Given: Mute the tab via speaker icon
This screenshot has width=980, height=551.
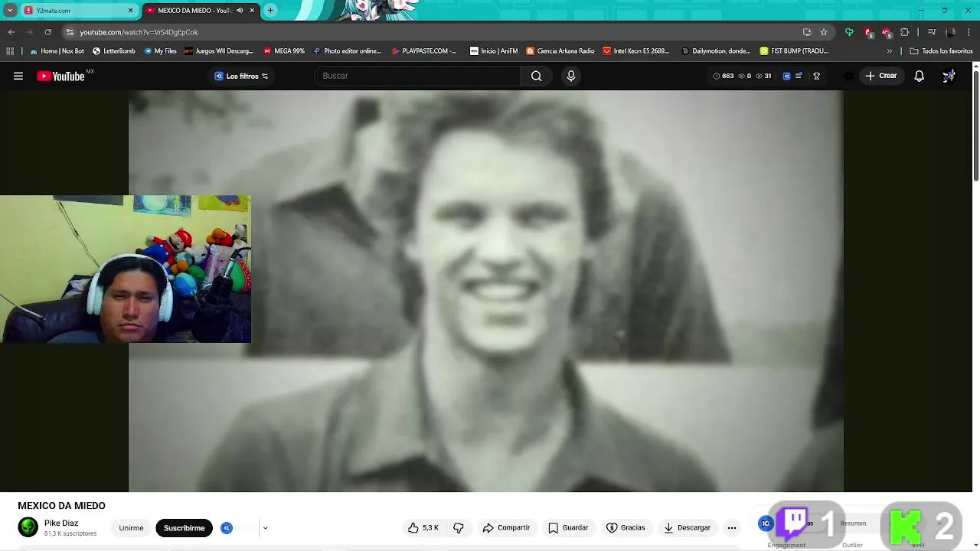Looking at the screenshot, I should coord(240,11).
